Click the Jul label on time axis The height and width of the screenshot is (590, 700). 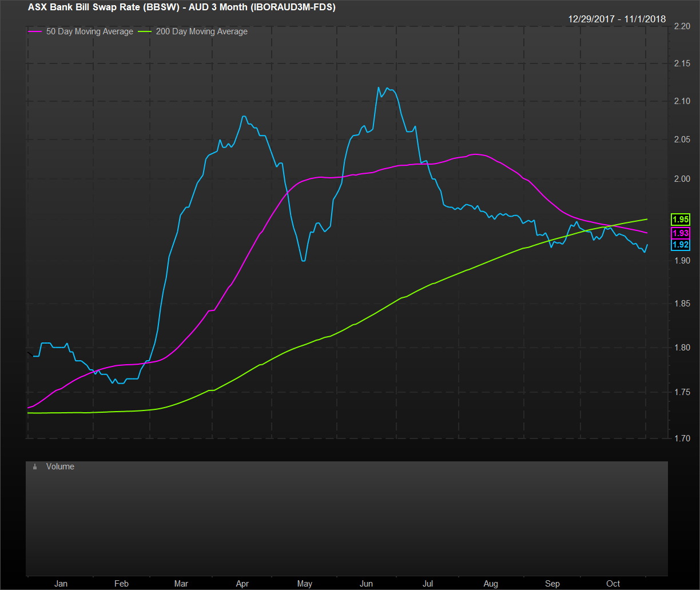click(428, 584)
